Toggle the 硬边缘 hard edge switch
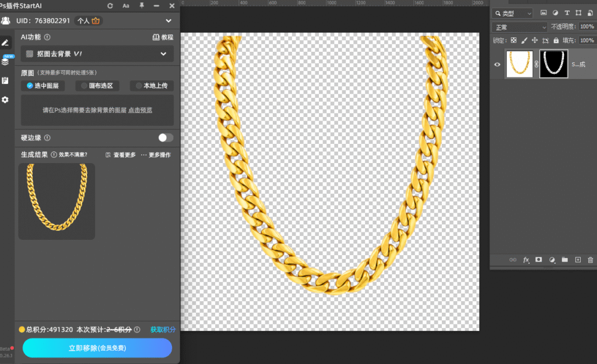 [166, 137]
